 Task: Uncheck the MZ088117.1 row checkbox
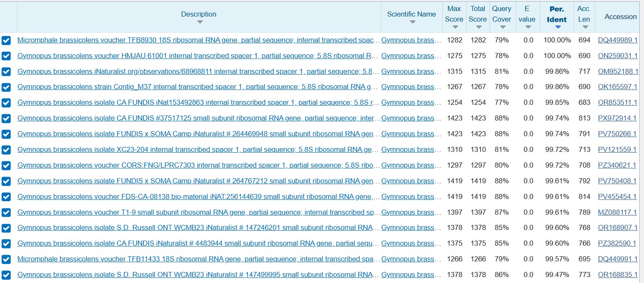6,213
